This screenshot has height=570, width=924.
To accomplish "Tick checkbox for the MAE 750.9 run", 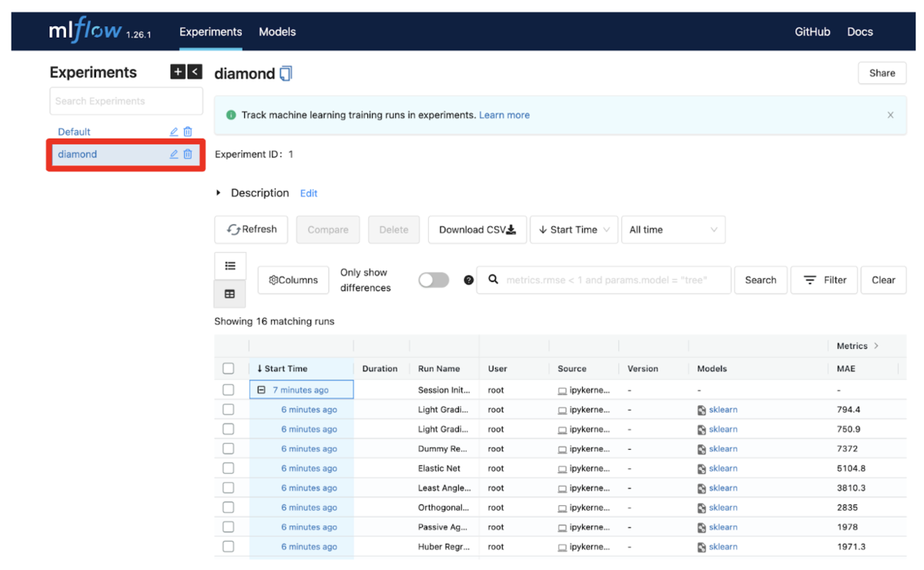I will [228, 429].
